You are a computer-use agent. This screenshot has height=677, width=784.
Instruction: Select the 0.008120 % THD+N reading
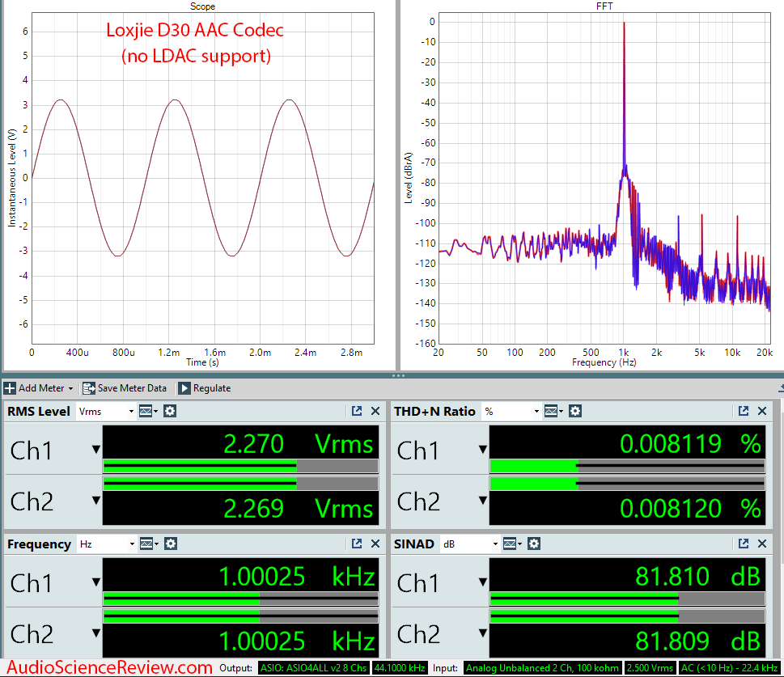[x=690, y=509]
